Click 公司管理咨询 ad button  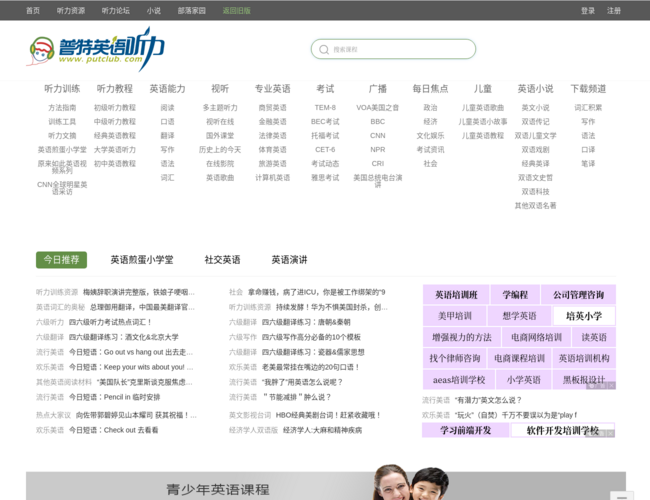pyautogui.click(x=578, y=295)
